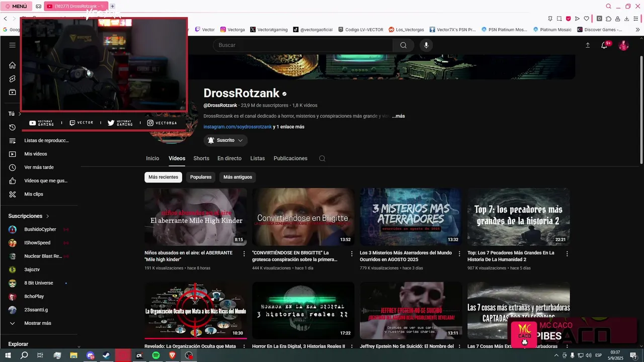This screenshot has height=362, width=644.
Task: Open the Vectoratgaming bookmark
Action: (x=269, y=30)
